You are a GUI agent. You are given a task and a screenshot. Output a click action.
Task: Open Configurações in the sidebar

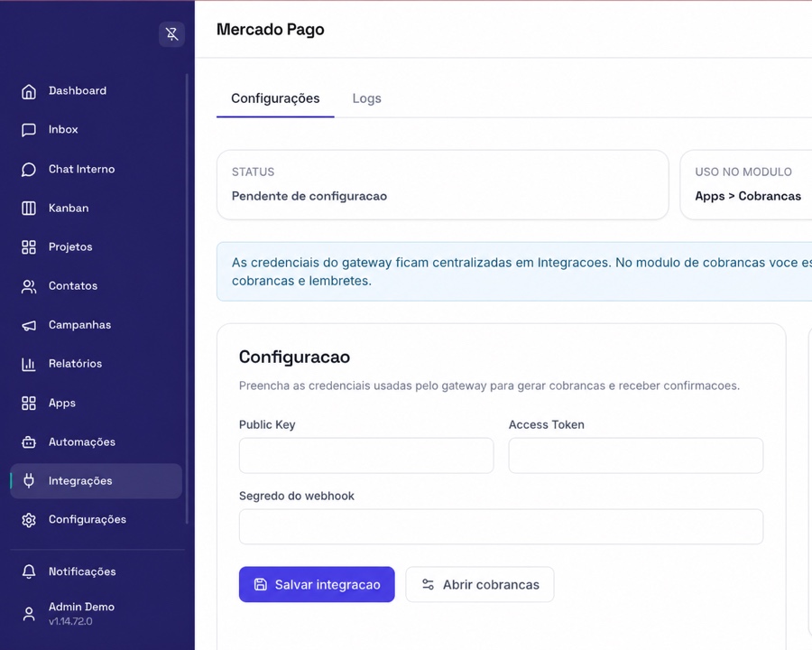click(97, 519)
